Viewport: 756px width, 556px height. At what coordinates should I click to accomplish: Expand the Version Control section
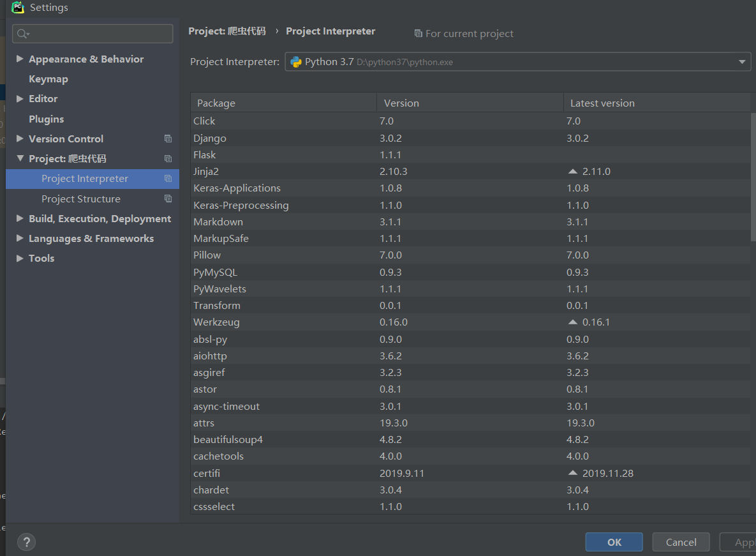[x=20, y=139]
